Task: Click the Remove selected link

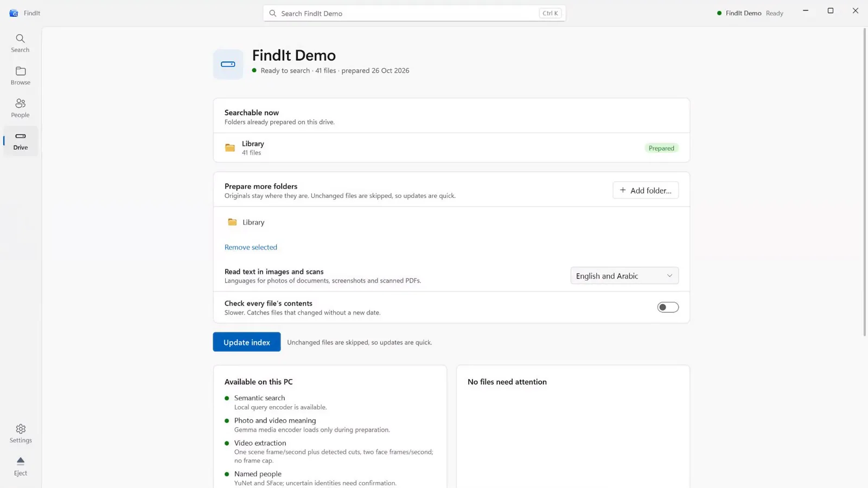Action: click(x=251, y=247)
